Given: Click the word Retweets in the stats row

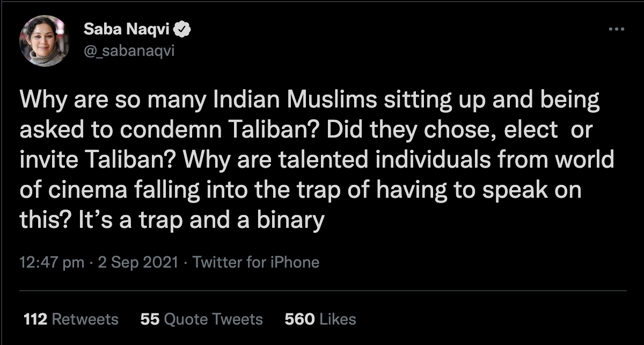Looking at the screenshot, I should [x=84, y=319].
